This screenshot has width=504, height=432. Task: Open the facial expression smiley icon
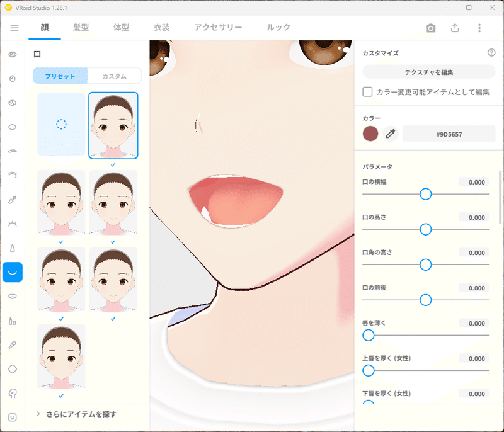pyautogui.click(x=13, y=418)
